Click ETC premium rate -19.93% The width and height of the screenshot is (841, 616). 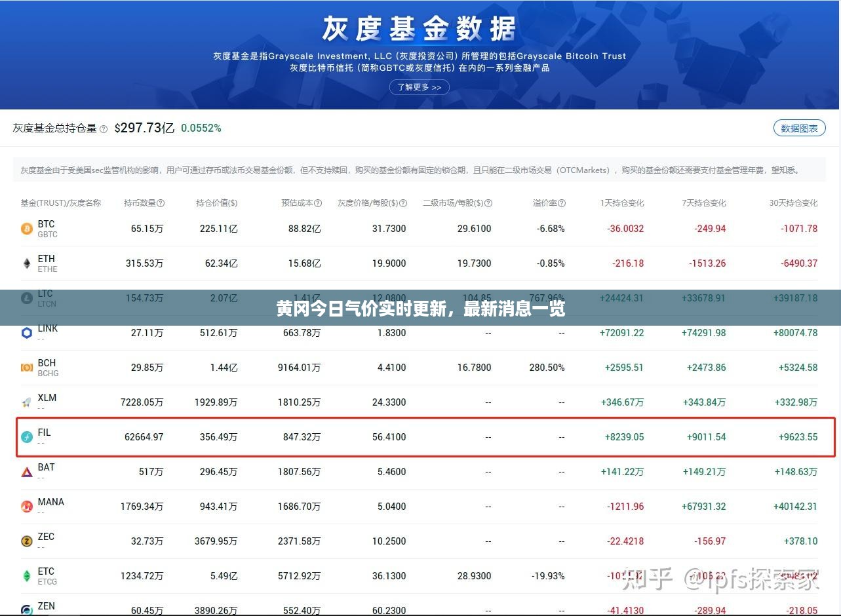pyautogui.click(x=548, y=576)
